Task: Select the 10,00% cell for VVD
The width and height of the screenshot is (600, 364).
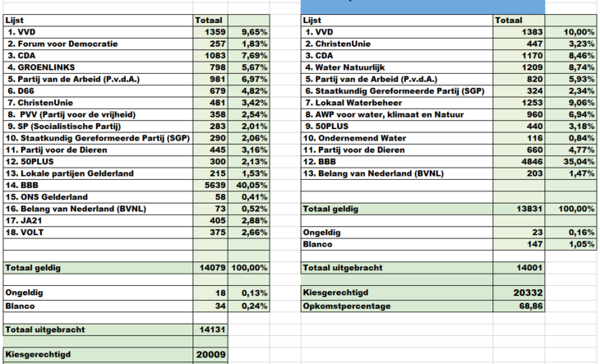Action: click(x=570, y=32)
